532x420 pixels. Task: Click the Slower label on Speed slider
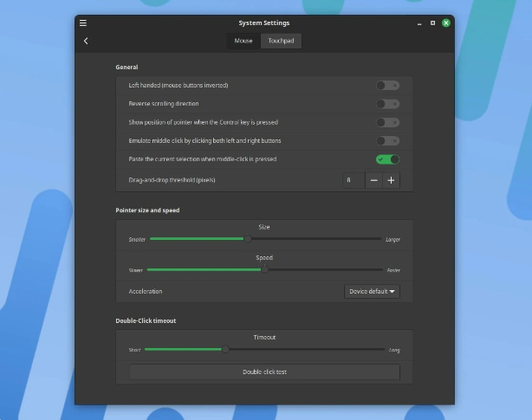[136, 270]
